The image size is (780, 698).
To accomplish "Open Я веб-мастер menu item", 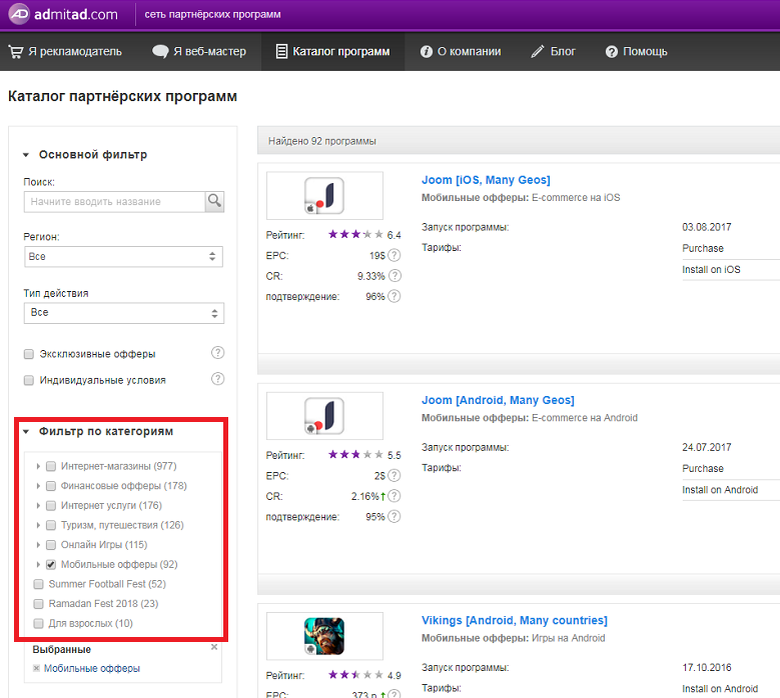I will [x=199, y=51].
